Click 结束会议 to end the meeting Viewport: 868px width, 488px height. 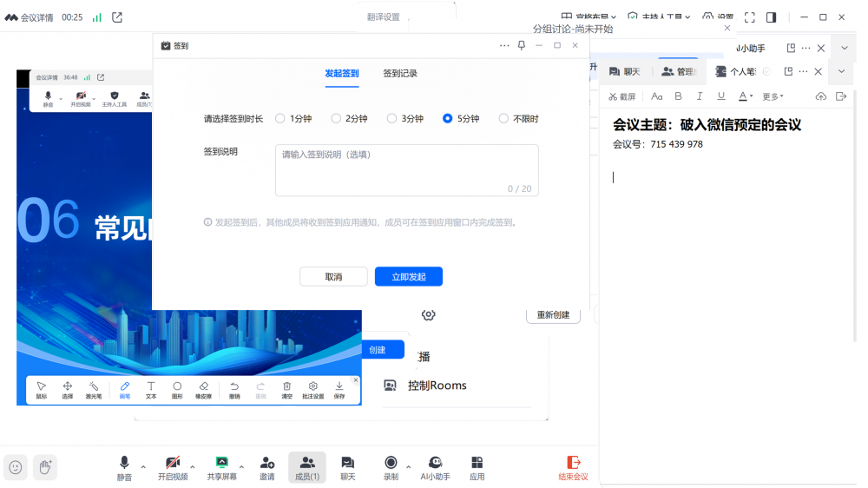573,468
